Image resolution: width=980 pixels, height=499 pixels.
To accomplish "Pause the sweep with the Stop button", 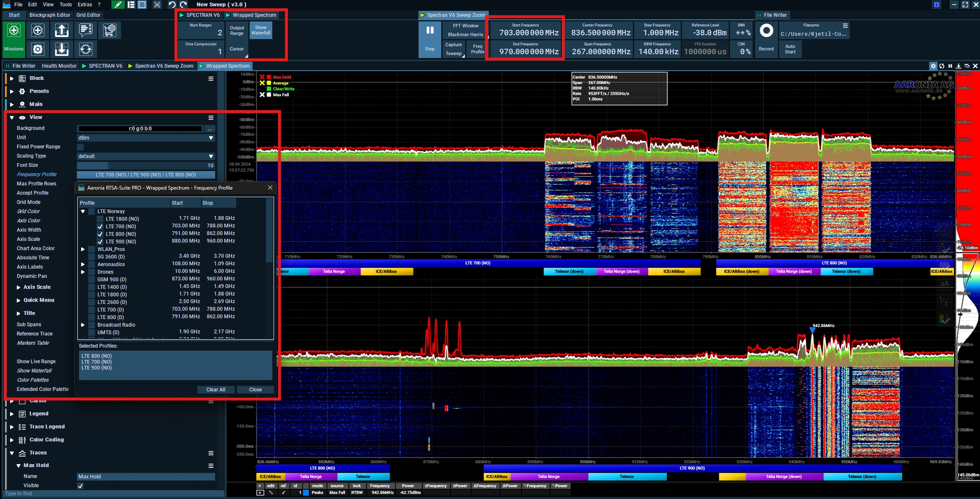I will point(430,38).
